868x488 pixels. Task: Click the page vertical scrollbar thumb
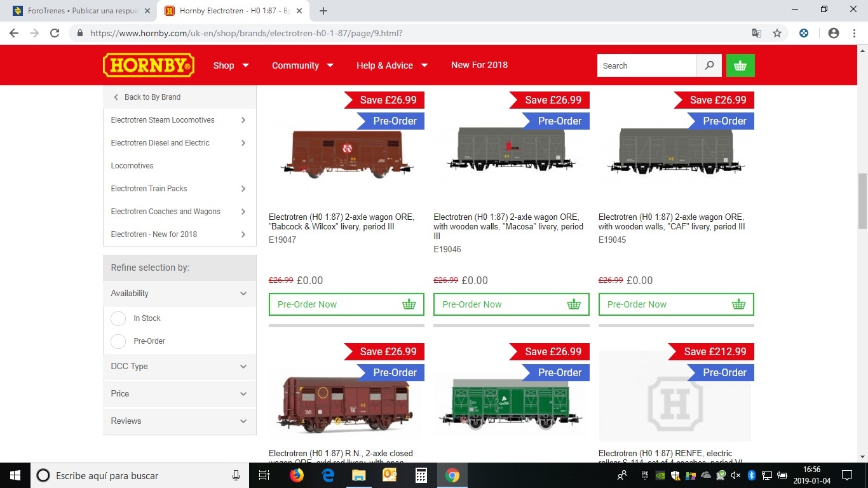[862, 200]
